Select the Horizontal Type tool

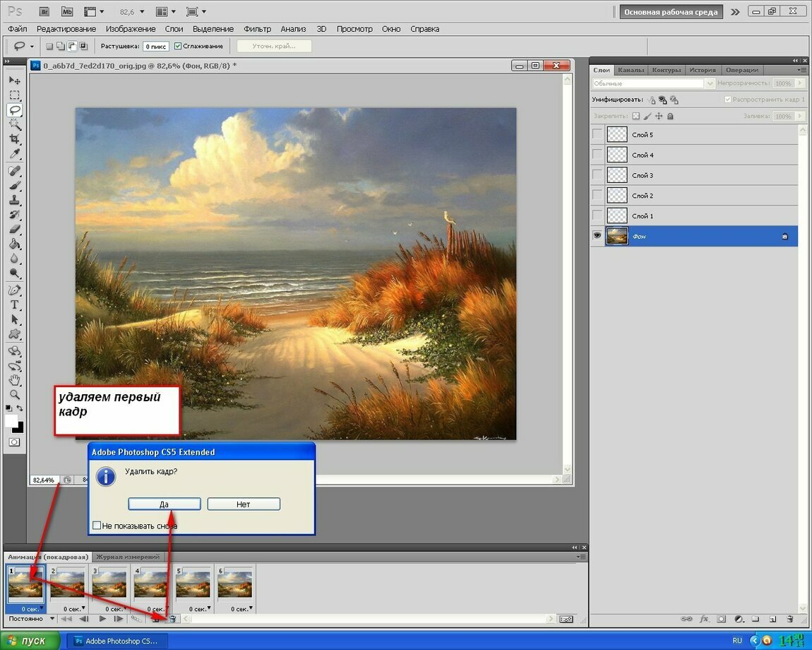pyautogui.click(x=15, y=305)
